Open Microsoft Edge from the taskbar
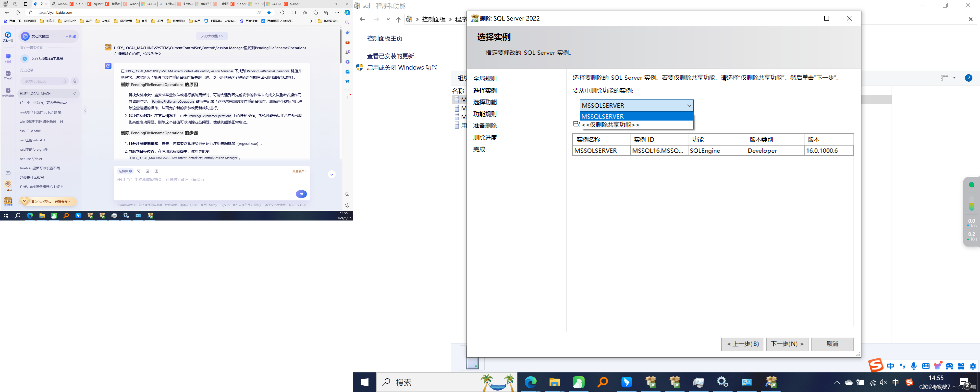Viewport: 980px width, 392px height. pos(530,382)
